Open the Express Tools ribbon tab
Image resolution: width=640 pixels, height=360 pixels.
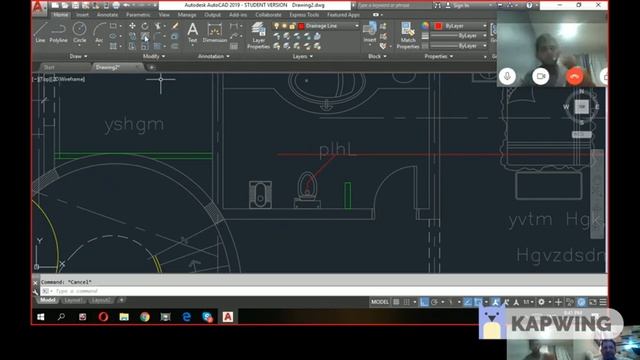pos(304,15)
